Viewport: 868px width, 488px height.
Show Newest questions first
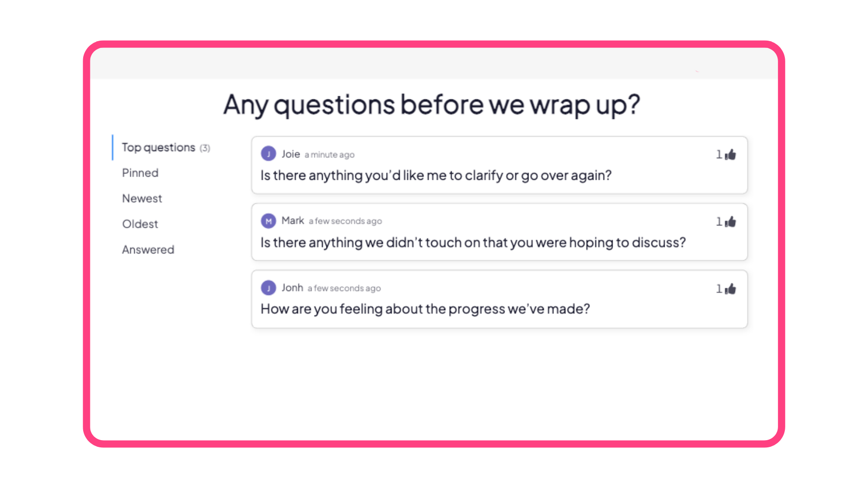click(142, 198)
